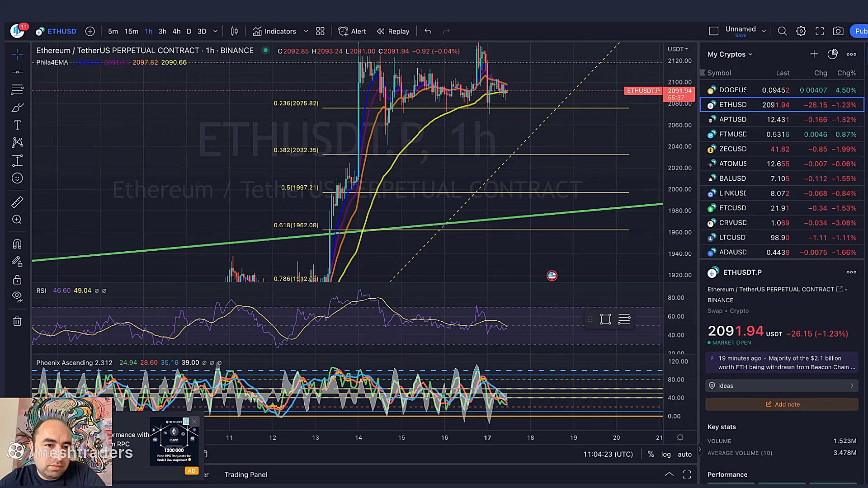This screenshot has height=488, width=868.
Task: Start bar Replay mode
Action: coord(393,31)
